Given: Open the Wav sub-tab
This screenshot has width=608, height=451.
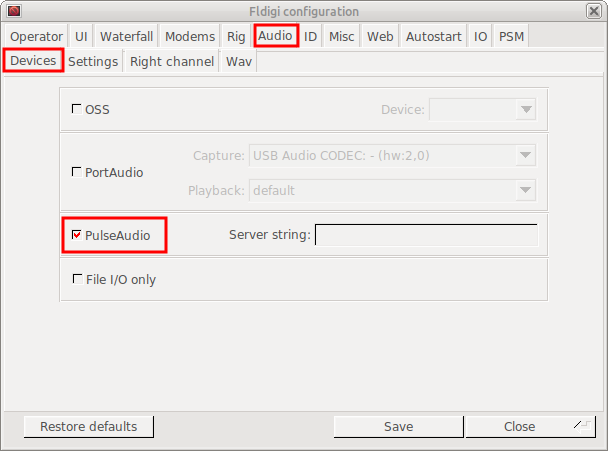Looking at the screenshot, I should (239, 61).
